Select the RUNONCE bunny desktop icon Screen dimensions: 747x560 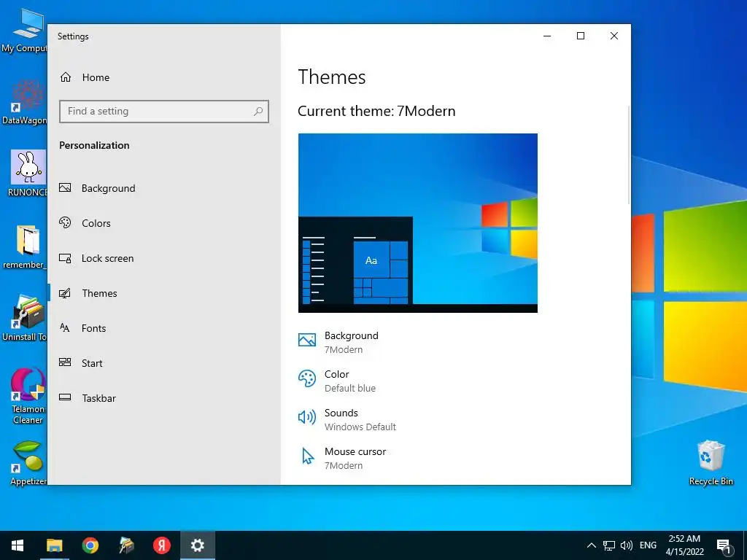(x=27, y=174)
